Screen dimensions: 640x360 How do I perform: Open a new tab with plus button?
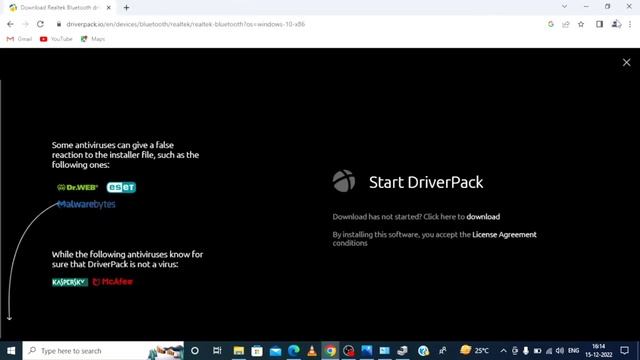(127, 7)
